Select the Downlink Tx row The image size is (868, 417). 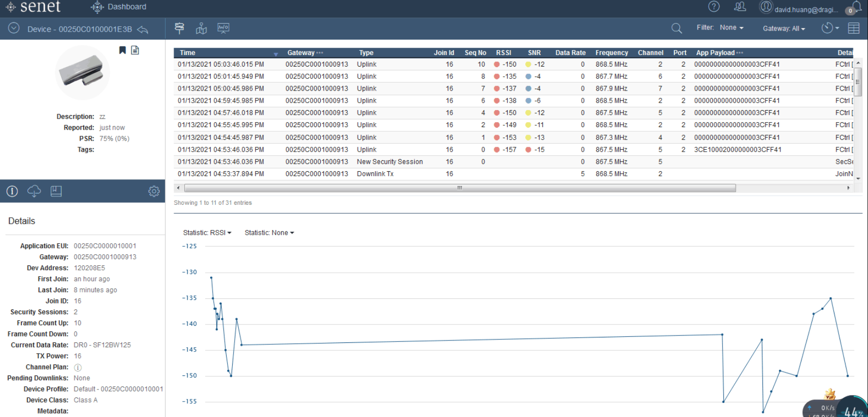514,174
